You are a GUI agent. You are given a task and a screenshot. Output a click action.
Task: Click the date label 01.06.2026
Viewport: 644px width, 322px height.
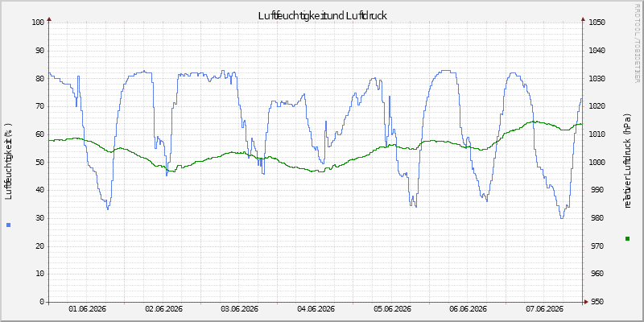click(87, 309)
